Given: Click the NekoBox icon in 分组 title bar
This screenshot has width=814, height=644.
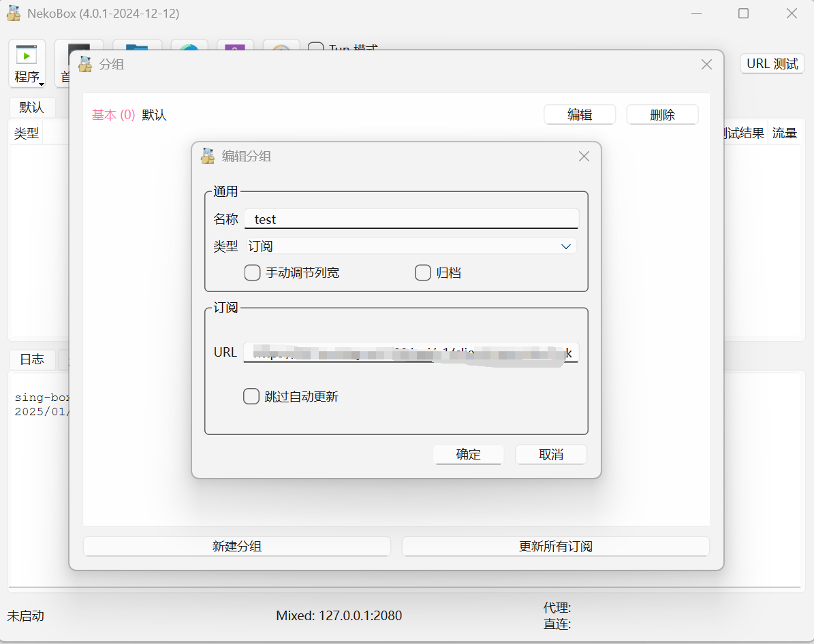Looking at the screenshot, I should pyautogui.click(x=85, y=65).
